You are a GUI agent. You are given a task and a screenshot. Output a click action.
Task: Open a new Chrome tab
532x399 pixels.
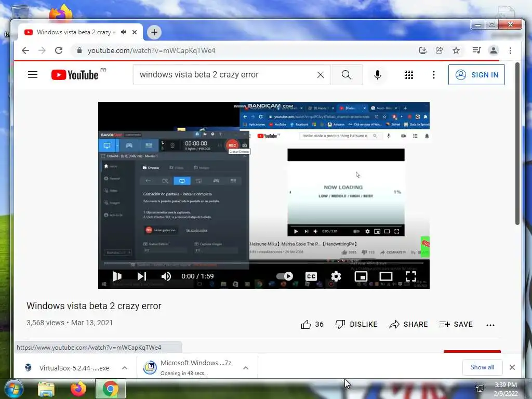pos(154,32)
